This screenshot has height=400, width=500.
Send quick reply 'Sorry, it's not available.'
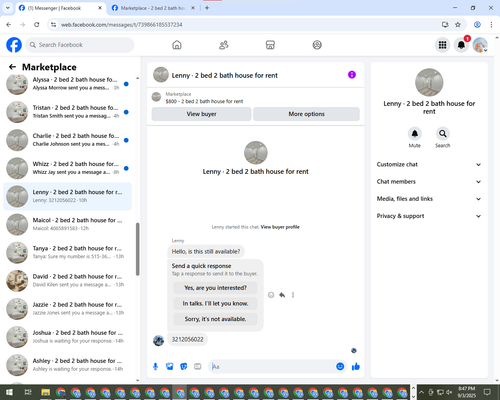pyautogui.click(x=215, y=319)
